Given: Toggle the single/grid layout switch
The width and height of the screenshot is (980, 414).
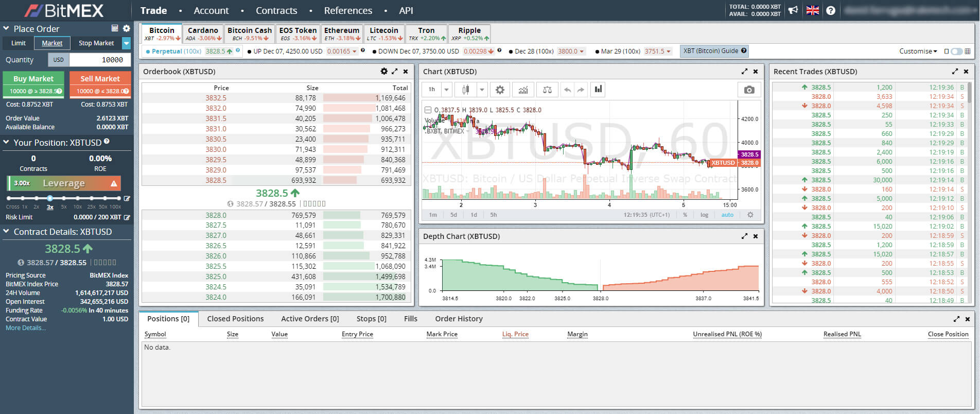Looking at the screenshot, I should [957, 51].
